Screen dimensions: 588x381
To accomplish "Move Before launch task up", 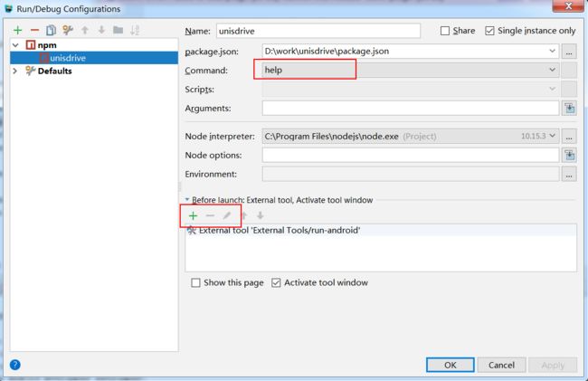I will pos(244,215).
